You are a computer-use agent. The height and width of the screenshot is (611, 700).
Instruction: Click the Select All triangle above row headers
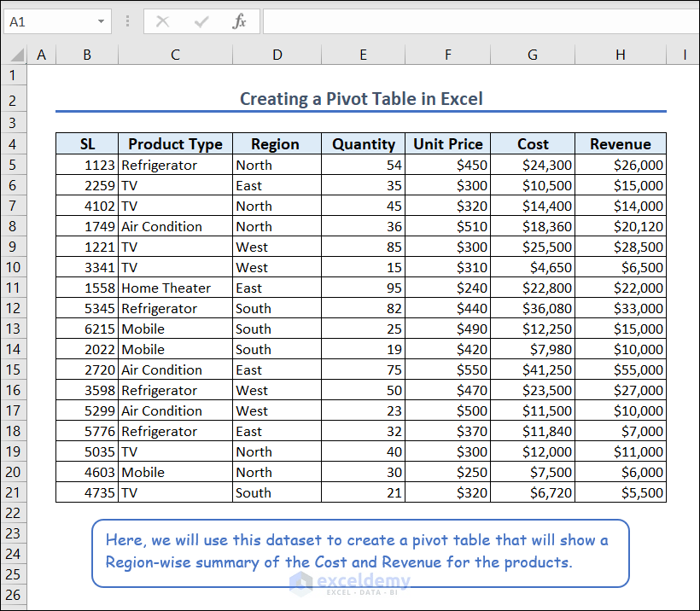[15, 54]
